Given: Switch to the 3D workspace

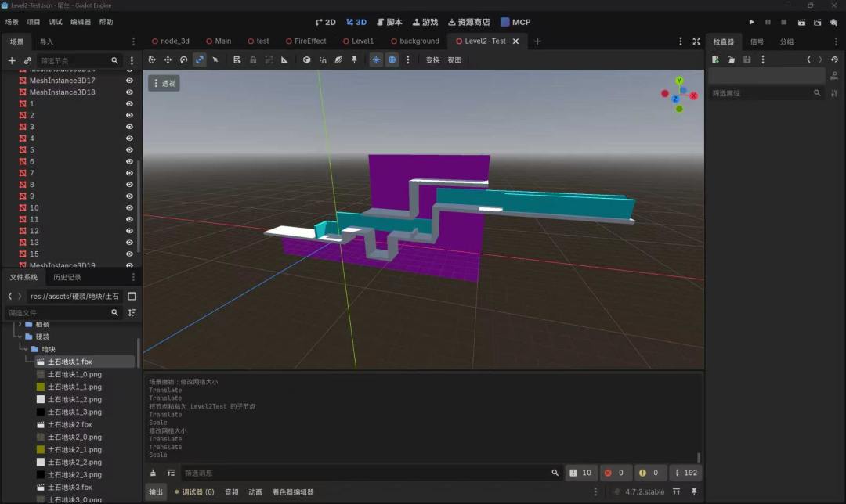Looking at the screenshot, I should tap(356, 22).
